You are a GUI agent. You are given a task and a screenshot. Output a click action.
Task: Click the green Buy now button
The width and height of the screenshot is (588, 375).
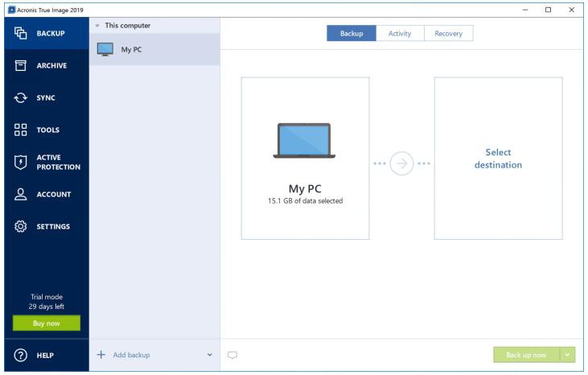[x=47, y=323]
